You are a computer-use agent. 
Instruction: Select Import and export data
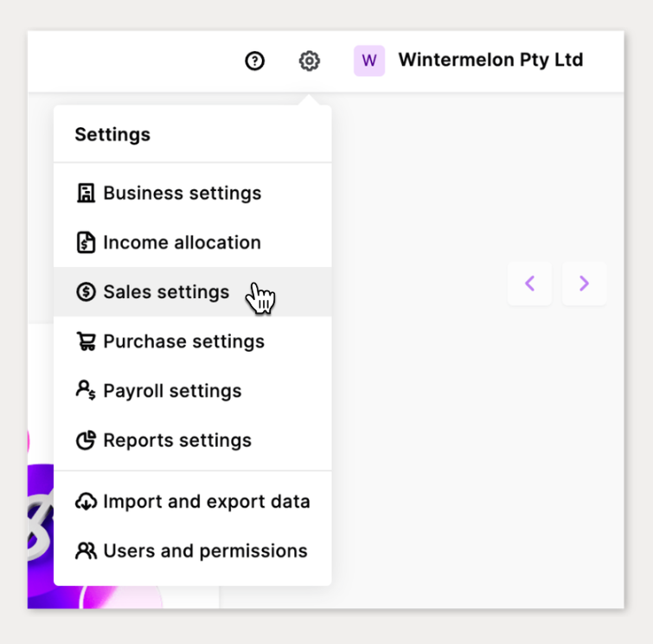click(206, 501)
